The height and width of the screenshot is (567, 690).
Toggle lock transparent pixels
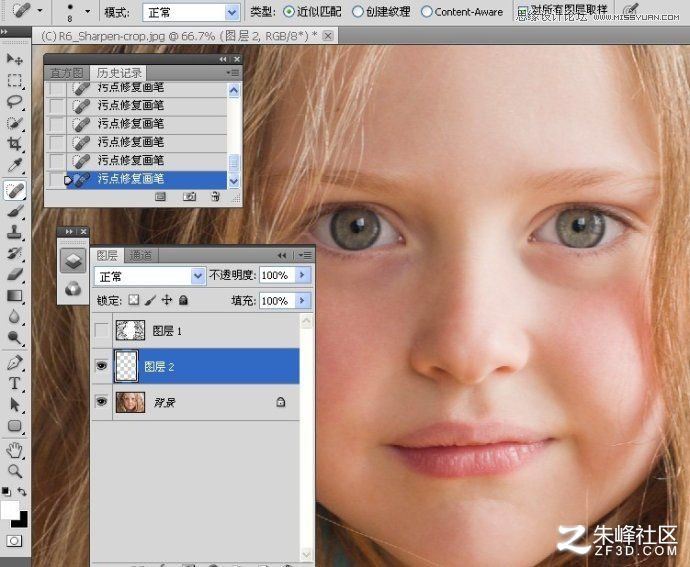[133, 300]
